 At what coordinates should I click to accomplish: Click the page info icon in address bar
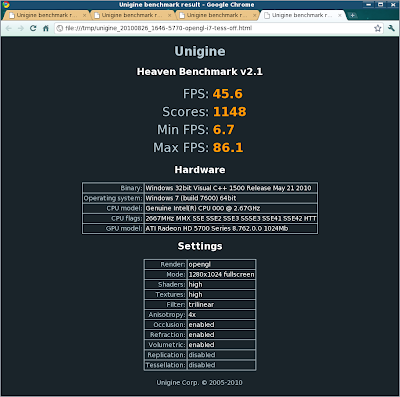pyautogui.click(x=60, y=28)
